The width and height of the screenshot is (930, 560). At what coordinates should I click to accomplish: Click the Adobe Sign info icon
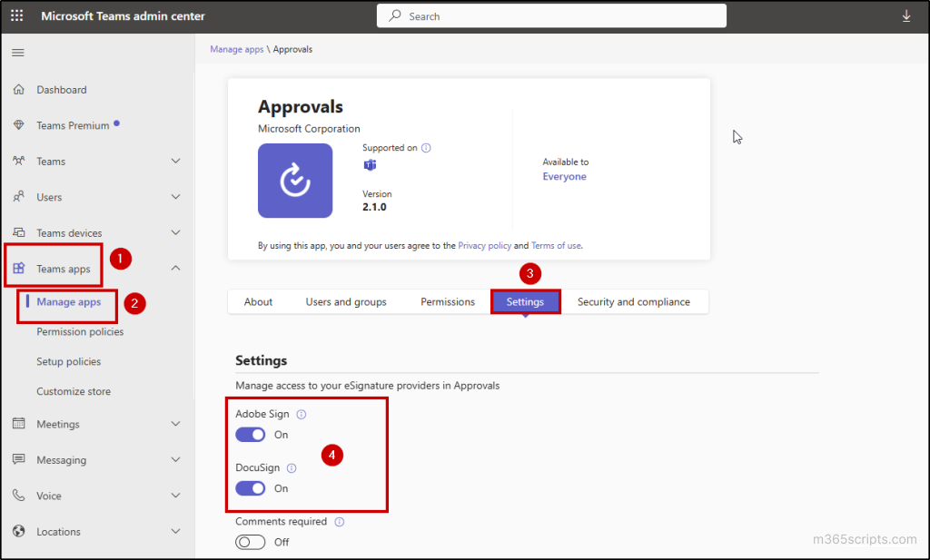click(x=302, y=414)
